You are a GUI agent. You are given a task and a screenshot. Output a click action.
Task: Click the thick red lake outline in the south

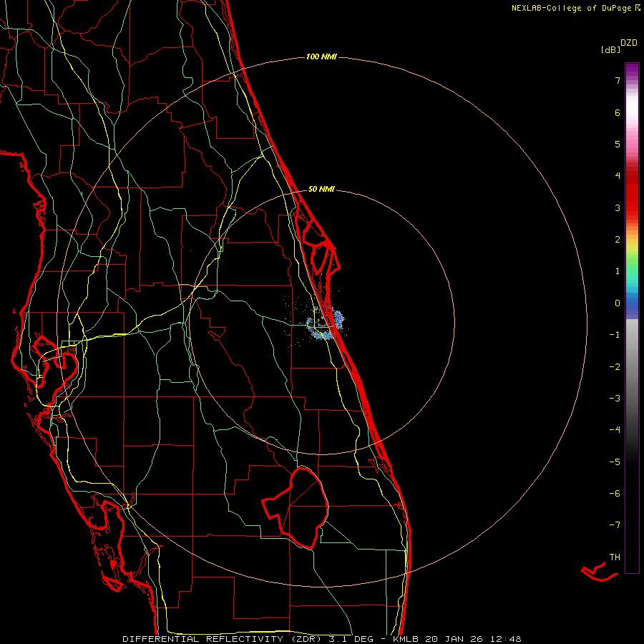[296, 508]
